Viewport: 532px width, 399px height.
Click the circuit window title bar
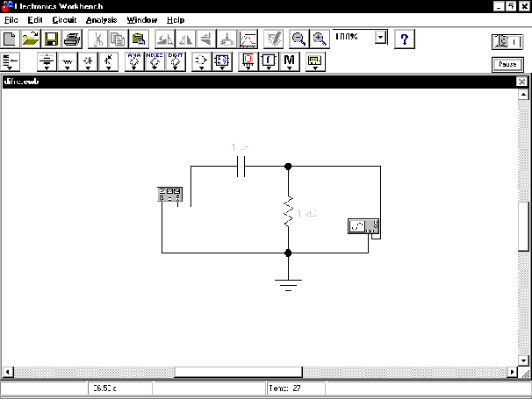click(259, 82)
